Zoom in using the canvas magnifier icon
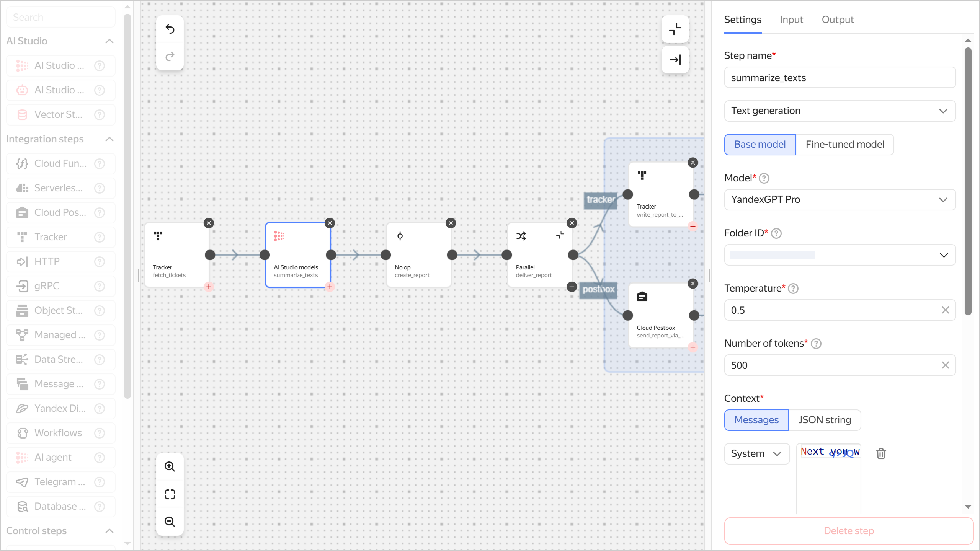980x551 pixels. pos(170,466)
